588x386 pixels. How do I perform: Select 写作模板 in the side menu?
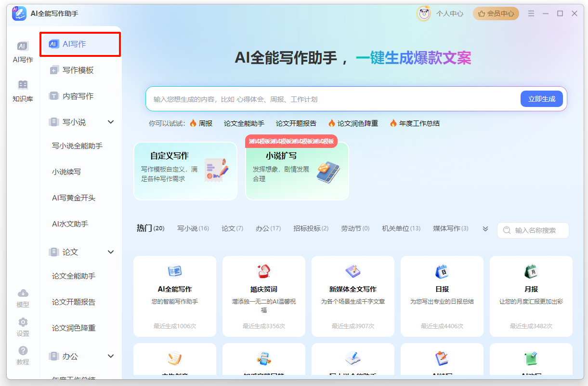tap(78, 70)
